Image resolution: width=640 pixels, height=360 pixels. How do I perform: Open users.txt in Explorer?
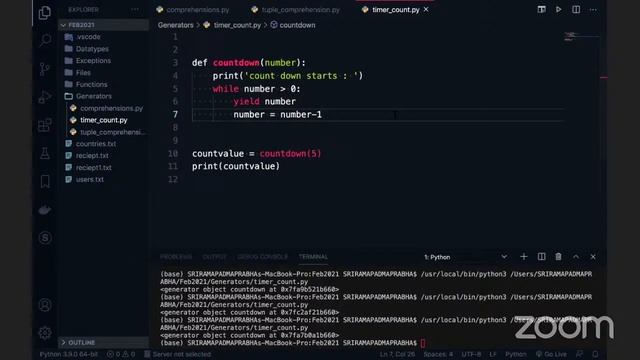[90, 179]
